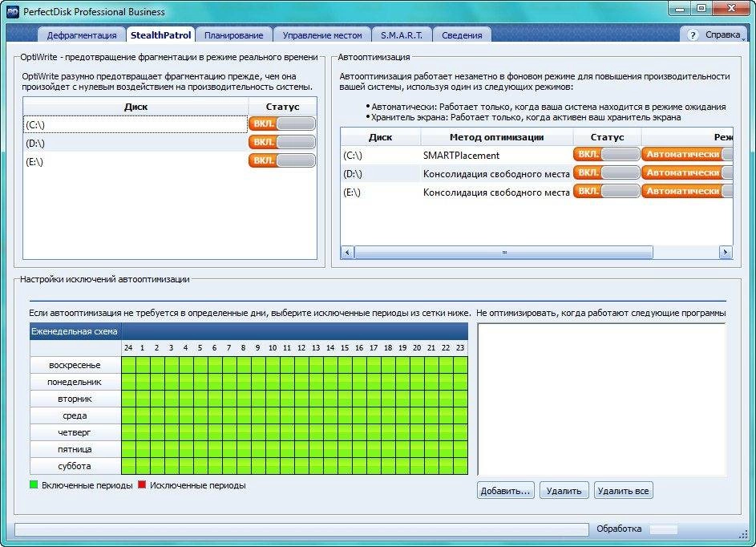The height and width of the screenshot is (547, 756).
Task: Select the (C:\) row in OptiWrite list
Action: click(135, 124)
